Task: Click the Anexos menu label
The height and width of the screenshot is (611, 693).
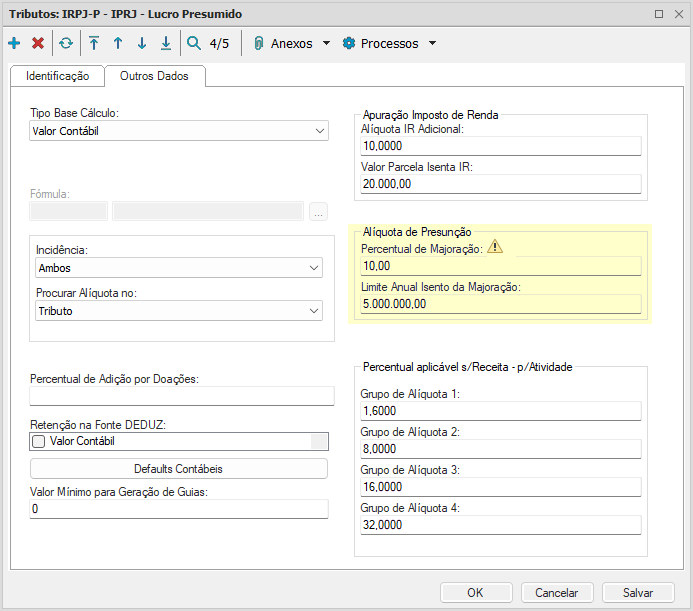Action: coord(292,43)
